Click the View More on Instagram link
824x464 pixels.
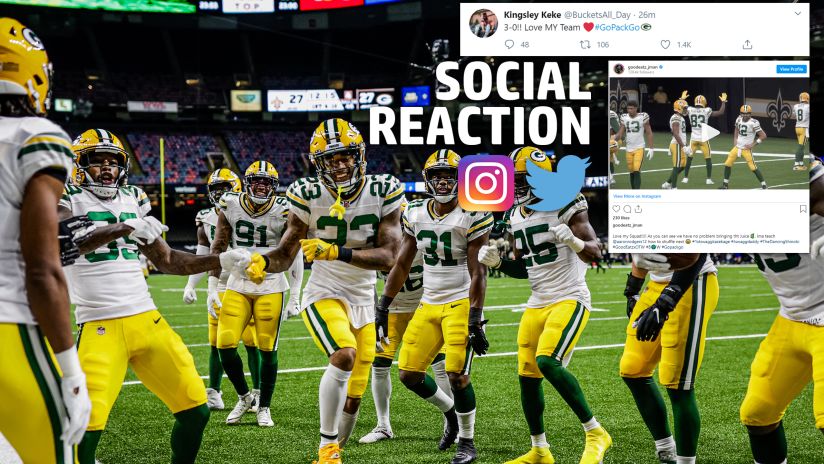tap(637, 196)
